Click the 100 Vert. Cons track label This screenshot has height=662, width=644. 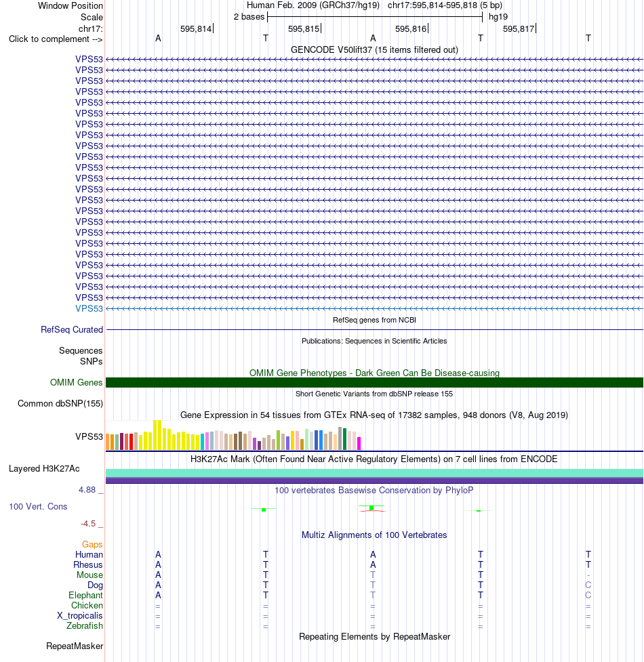[x=38, y=507]
